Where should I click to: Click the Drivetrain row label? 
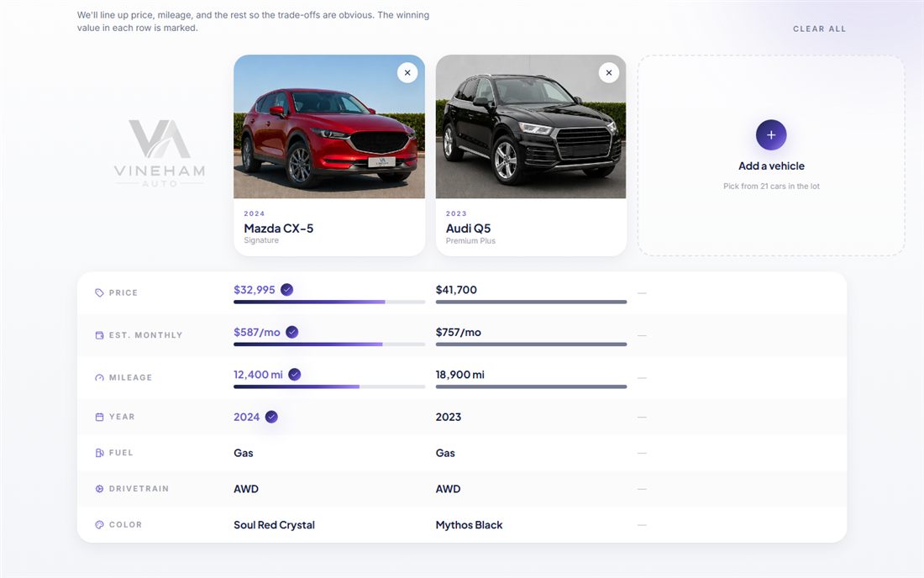[x=139, y=488]
